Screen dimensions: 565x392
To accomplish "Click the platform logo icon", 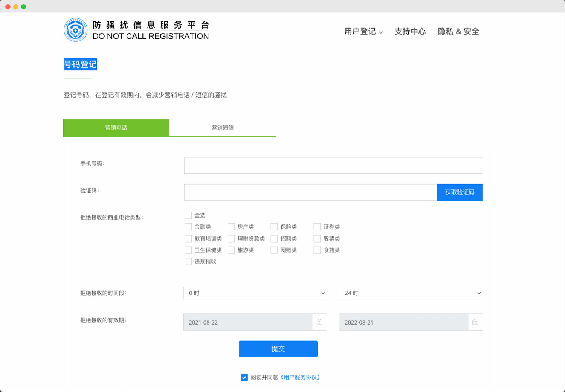I will click(x=75, y=30).
